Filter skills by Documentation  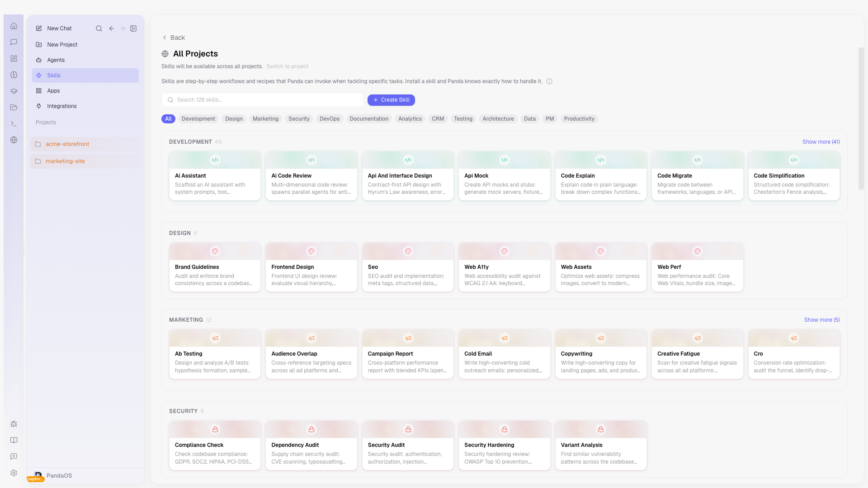(x=369, y=119)
